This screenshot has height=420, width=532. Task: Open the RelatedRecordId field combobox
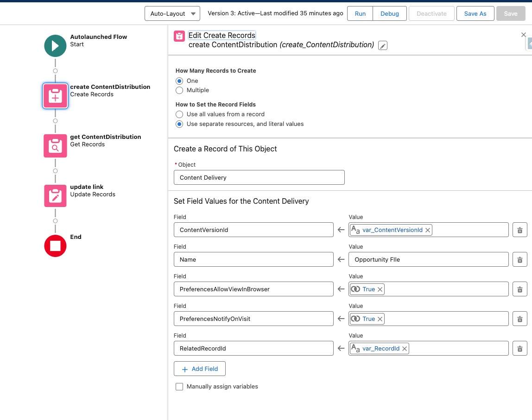pyautogui.click(x=253, y=348)
